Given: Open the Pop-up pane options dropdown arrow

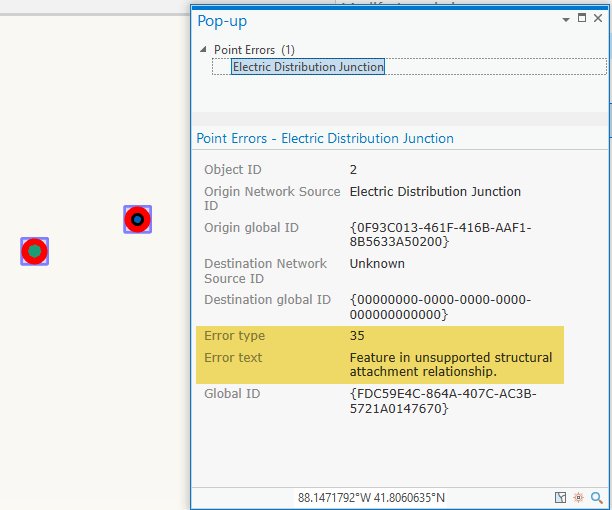Looking at the screenshot, I should [x=567, y=19].
